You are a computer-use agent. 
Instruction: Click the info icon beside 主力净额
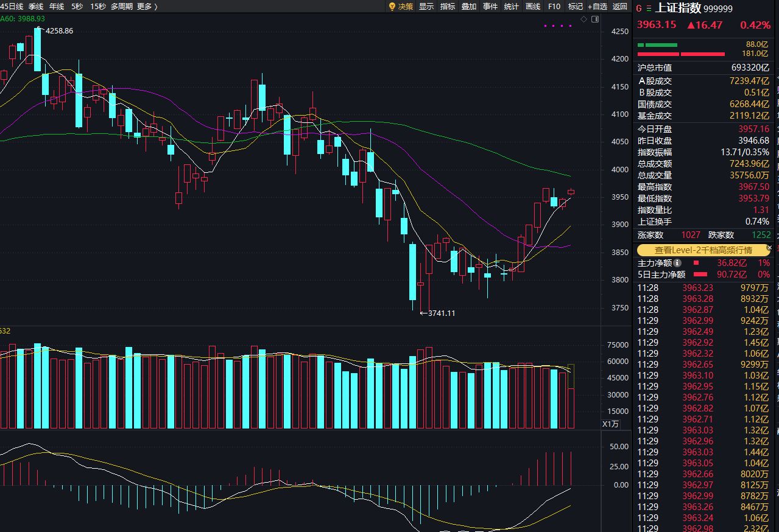point(677,263)
